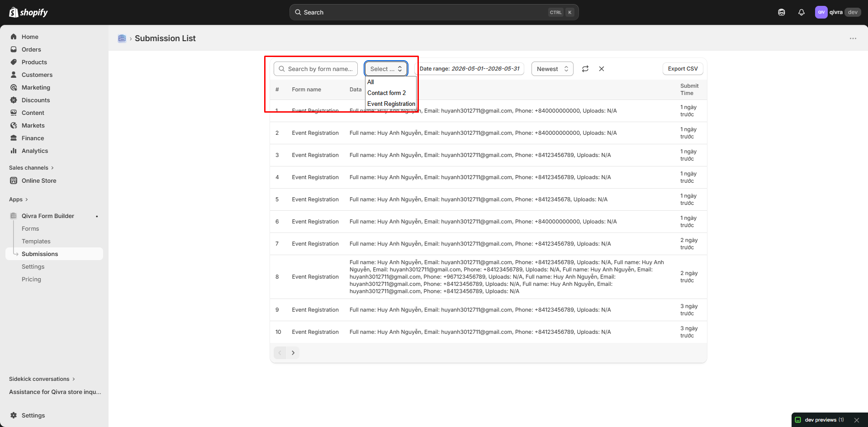Clear filters with the X icon
Screen dimensions: 868x427
(x=602, y=69)
